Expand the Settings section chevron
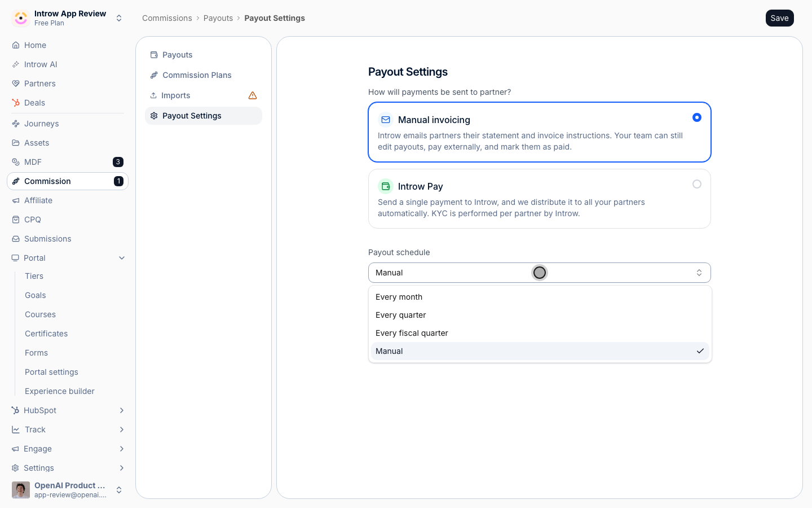812x508 pixels. (x=122, y=468)
